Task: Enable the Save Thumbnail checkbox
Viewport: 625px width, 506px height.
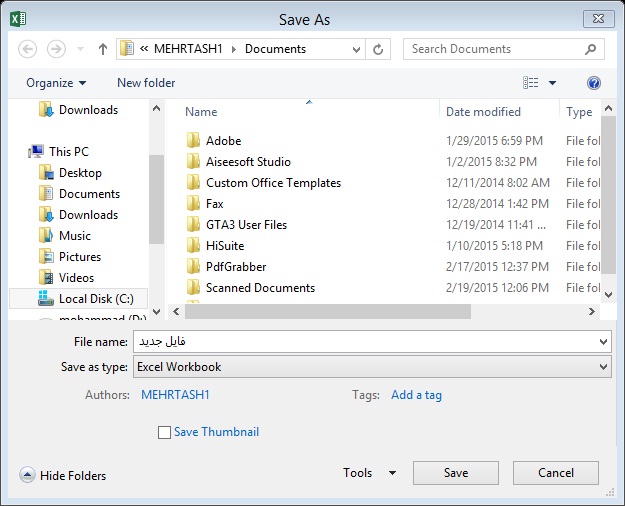Action: pos(164,432)
